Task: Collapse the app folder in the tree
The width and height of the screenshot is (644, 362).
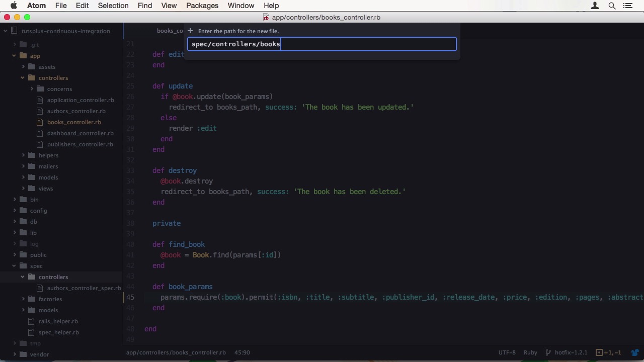Action: tap(15, 56)
